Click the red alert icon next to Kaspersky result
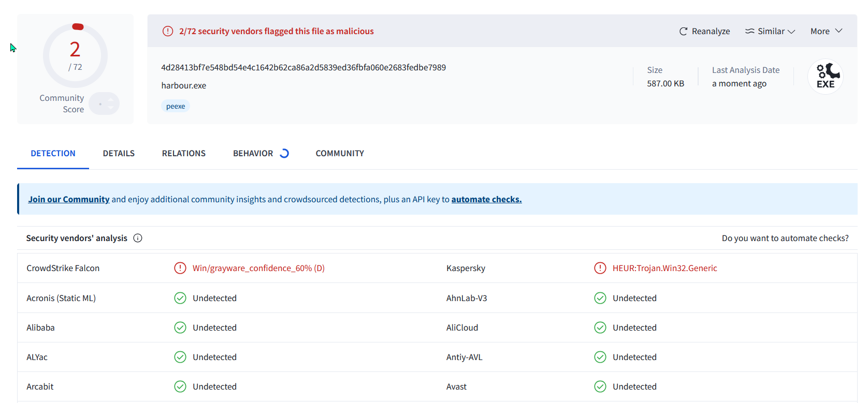868x403 pixels. (600, 268)
